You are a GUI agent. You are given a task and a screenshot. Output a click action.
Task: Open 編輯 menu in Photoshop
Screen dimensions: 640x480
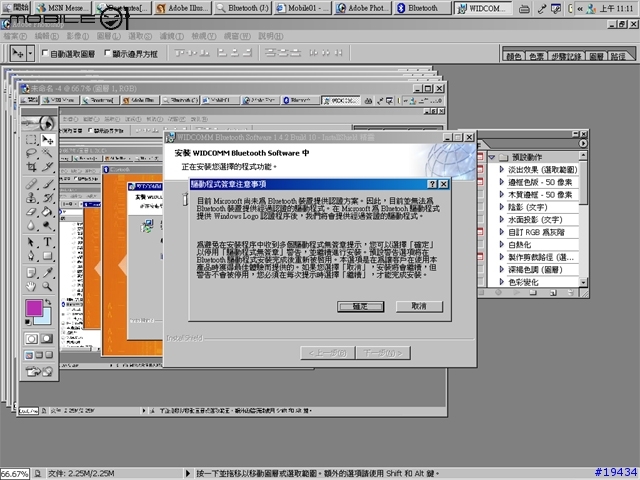tap(47, 36)
